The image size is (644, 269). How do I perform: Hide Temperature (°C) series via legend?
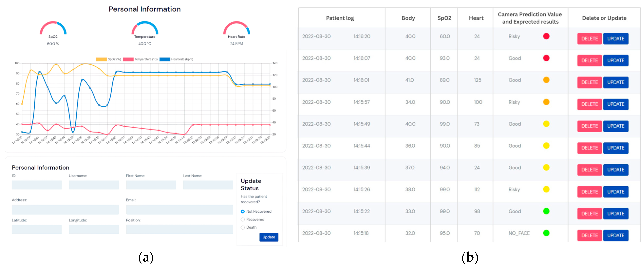coord(128,59)
